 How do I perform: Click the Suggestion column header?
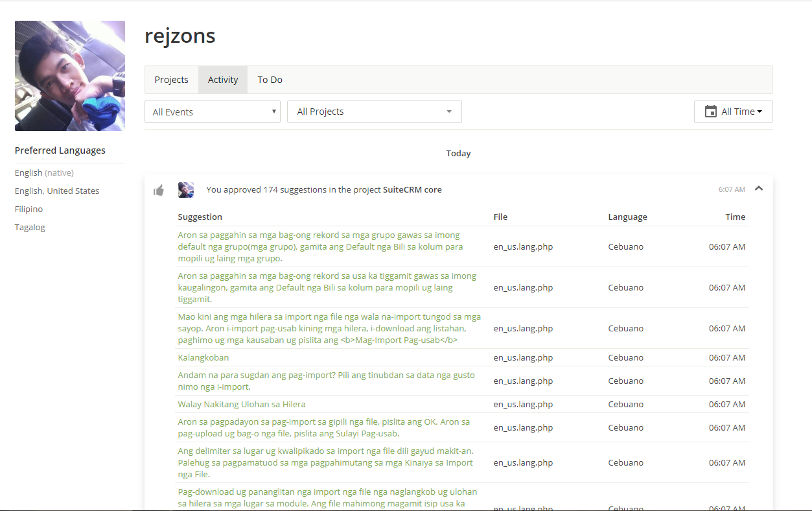200,217
